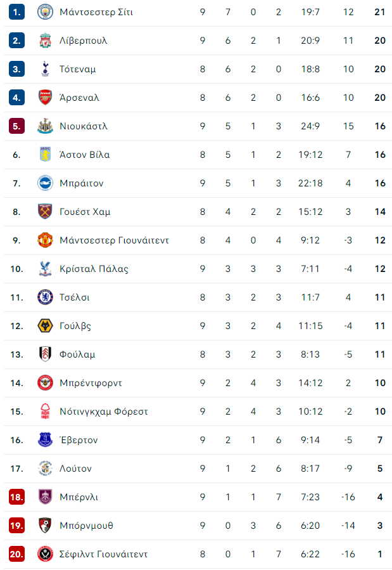Image resolution: width=392 pixels, height=570 pixels.
Task: Click the Everton club crest
Action: (x=46, y=440)
